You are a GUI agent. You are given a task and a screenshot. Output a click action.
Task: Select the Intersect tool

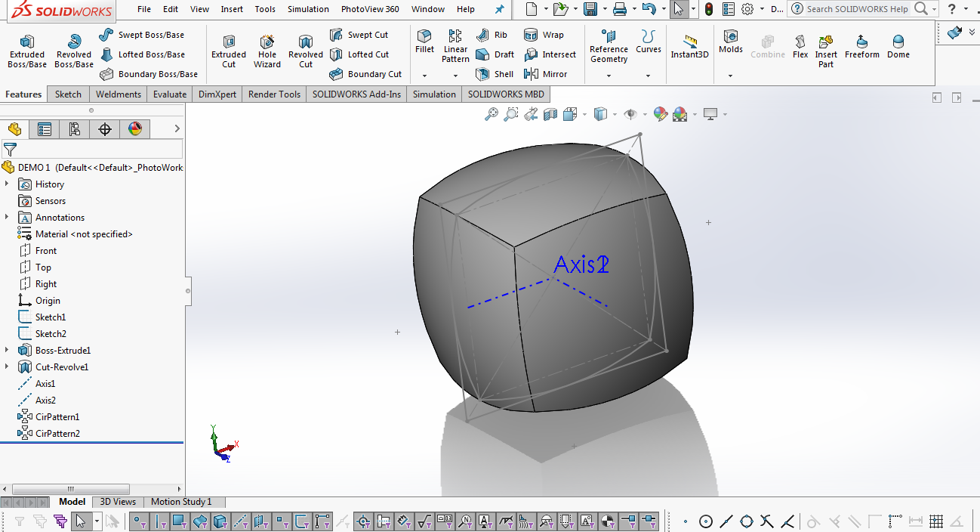(x=550, y=54)
